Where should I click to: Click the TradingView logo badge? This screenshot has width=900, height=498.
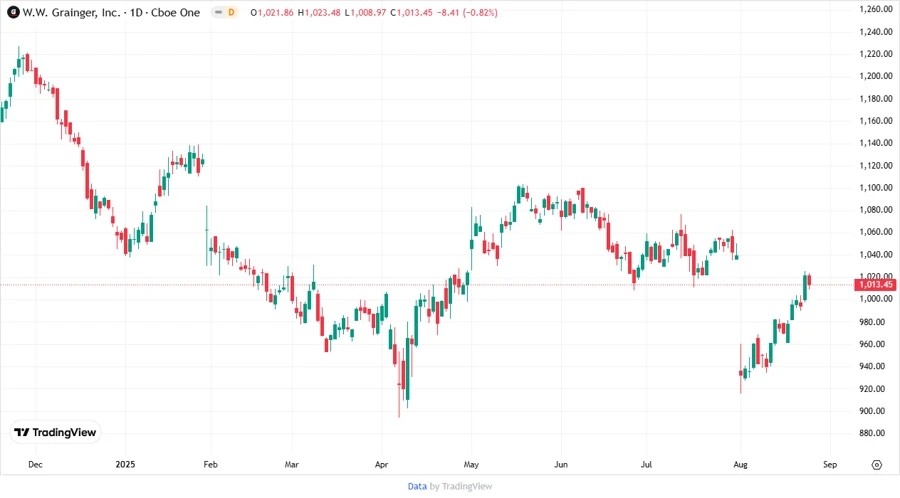pos(56,432)
